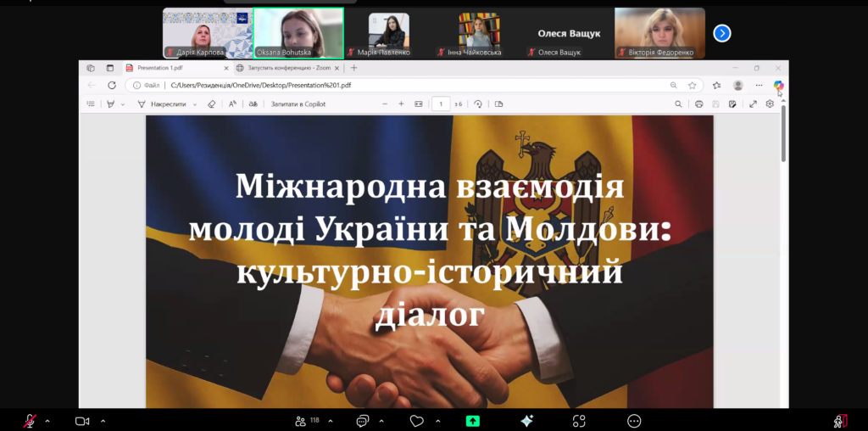This screenshot has width=868, height=431.
Task: Open the Zoom chat panel
Action: (x=363, y=421)
